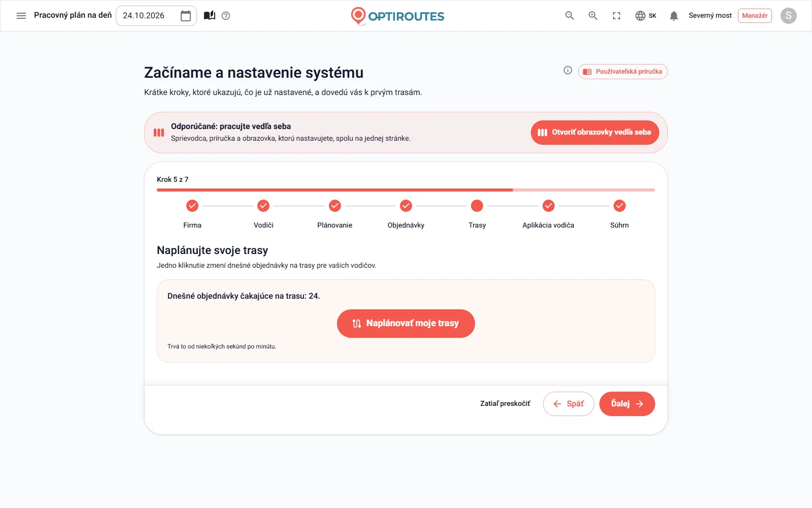Image resolution: width=812 pixels, height=508 pixels.
Task: Click Naplánovať moje trasy button
Action: [406, 324]
